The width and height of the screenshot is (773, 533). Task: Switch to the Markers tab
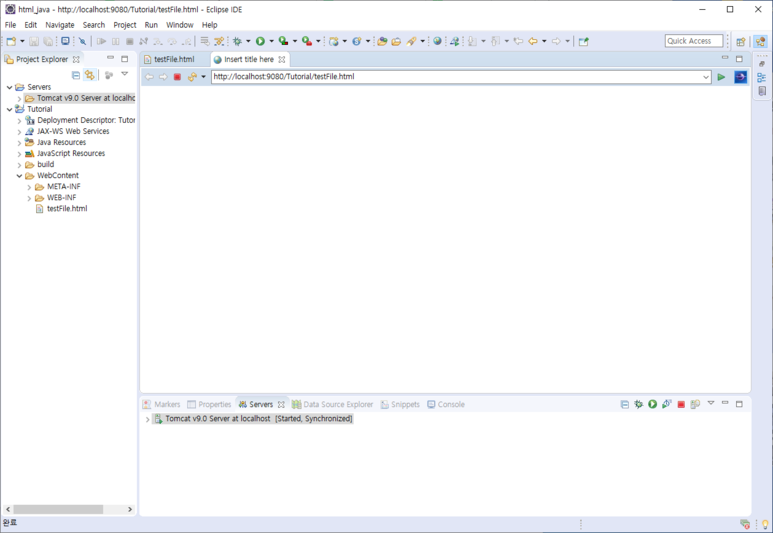(162, 404)
